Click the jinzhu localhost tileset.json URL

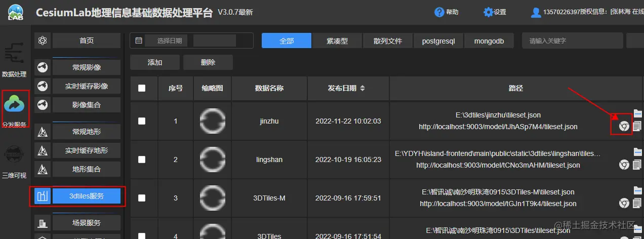[x=498, y=127]
